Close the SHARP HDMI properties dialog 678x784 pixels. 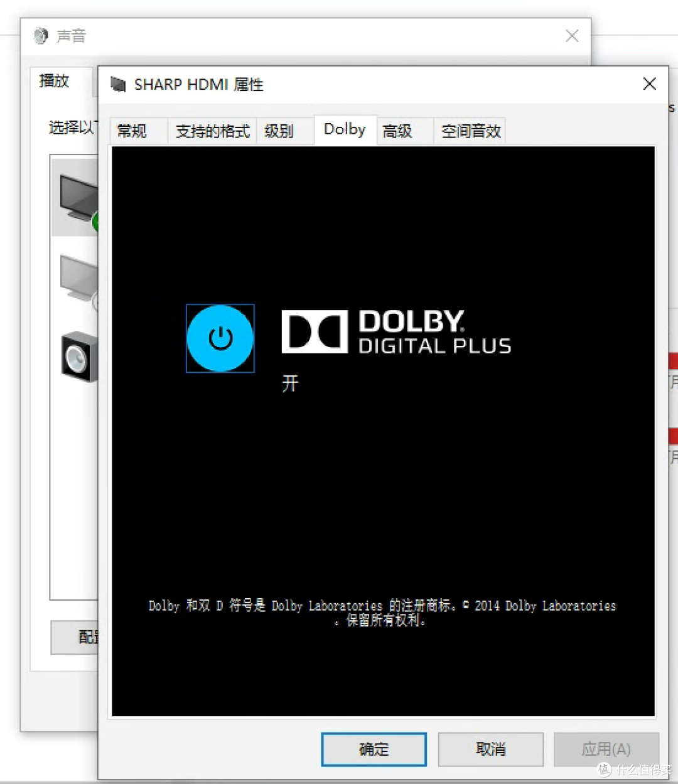click(649, 83)
